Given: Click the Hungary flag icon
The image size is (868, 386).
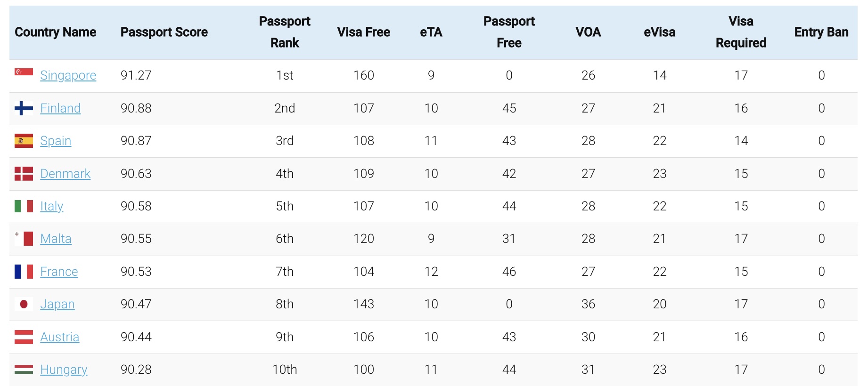Looking at the screenshot, I should pos(24,370).
